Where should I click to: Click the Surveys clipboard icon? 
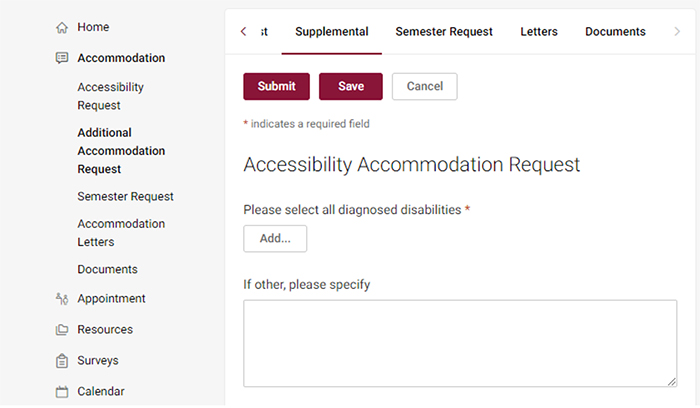click(x=62, y=361)
